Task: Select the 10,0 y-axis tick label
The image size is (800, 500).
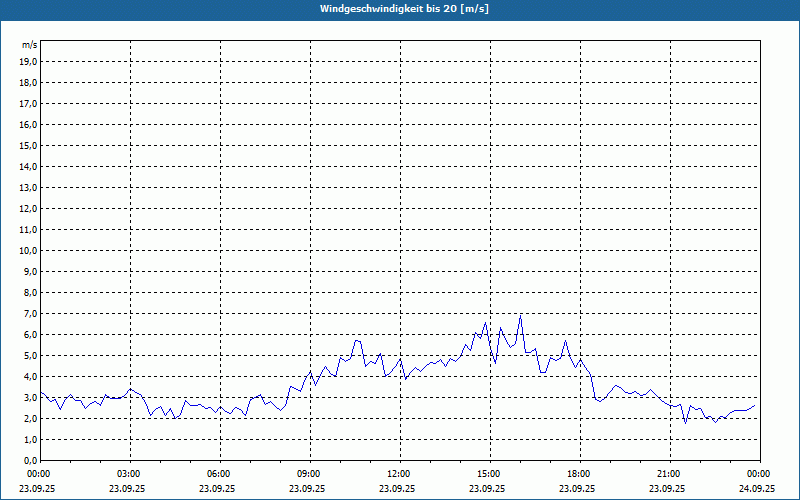Action: (29, 250)
